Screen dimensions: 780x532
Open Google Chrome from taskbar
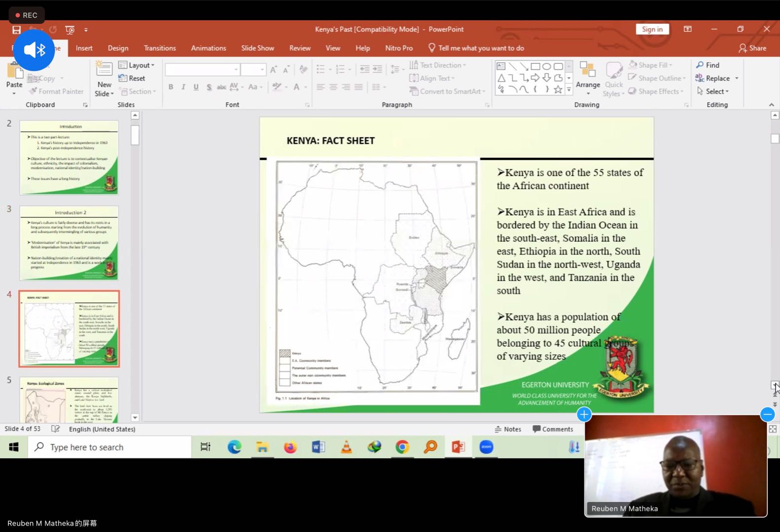coord(402,447)
